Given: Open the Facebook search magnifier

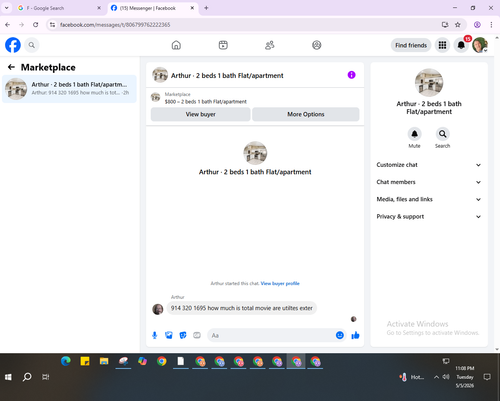Looking at the screenshot, I should [32, 45].
